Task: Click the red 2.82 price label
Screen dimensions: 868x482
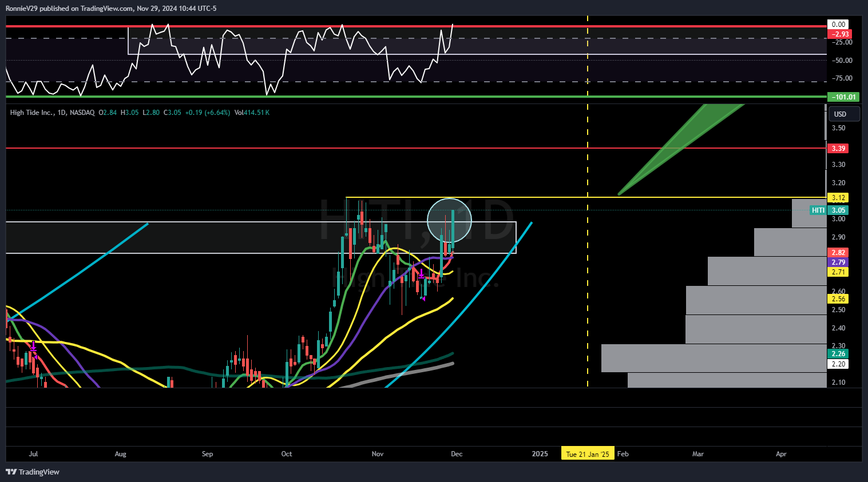Action: coord(838,253)
